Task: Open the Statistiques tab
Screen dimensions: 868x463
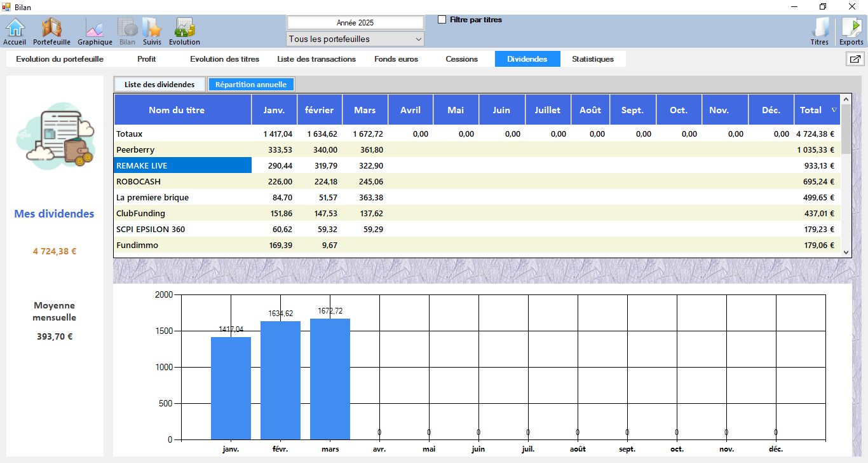Action: (593, 59)
